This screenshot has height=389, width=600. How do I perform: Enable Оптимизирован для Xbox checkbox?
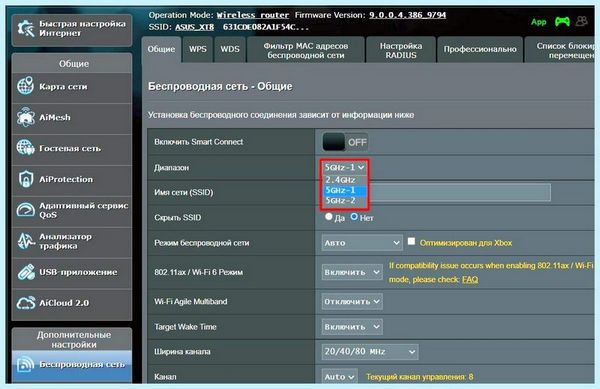tap(411, 241)
